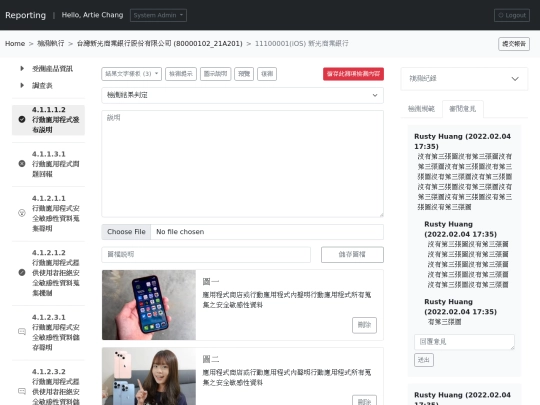Select sidebar item 4.1.2.3.1
The width and height of the screenshot is (540, 405).
[x=48, y=332]
